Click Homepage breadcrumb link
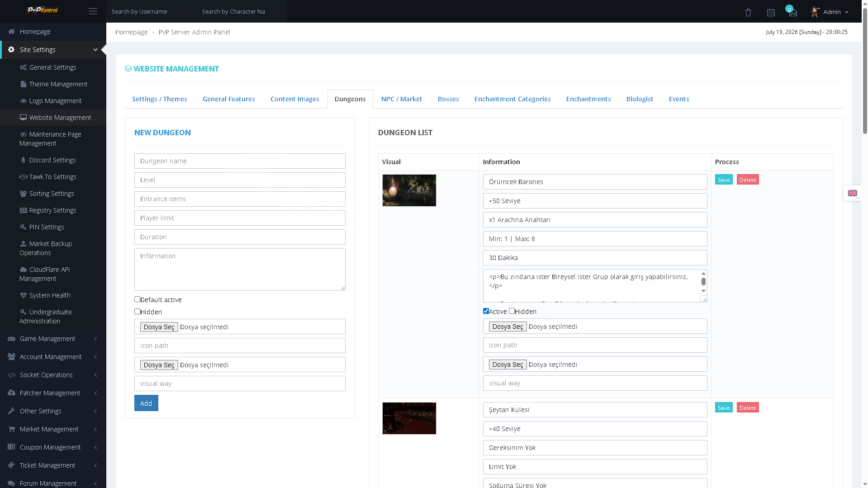868x488 pixels. (132, 32)
